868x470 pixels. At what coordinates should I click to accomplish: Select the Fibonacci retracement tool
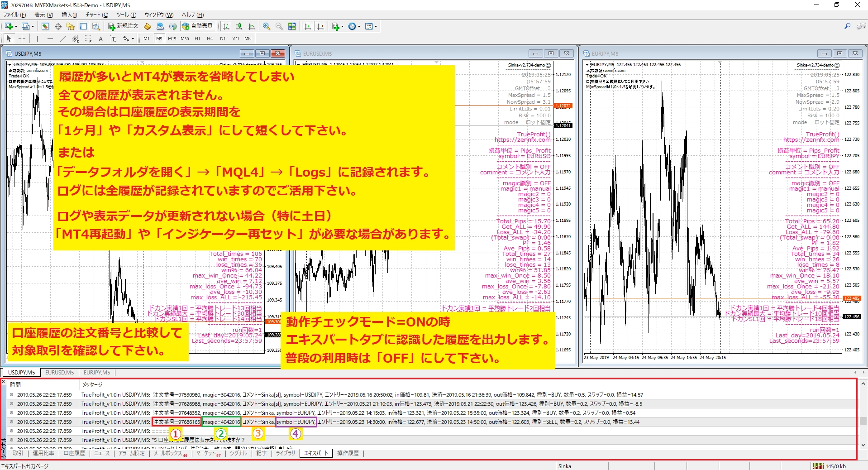(x=87, y=38)
